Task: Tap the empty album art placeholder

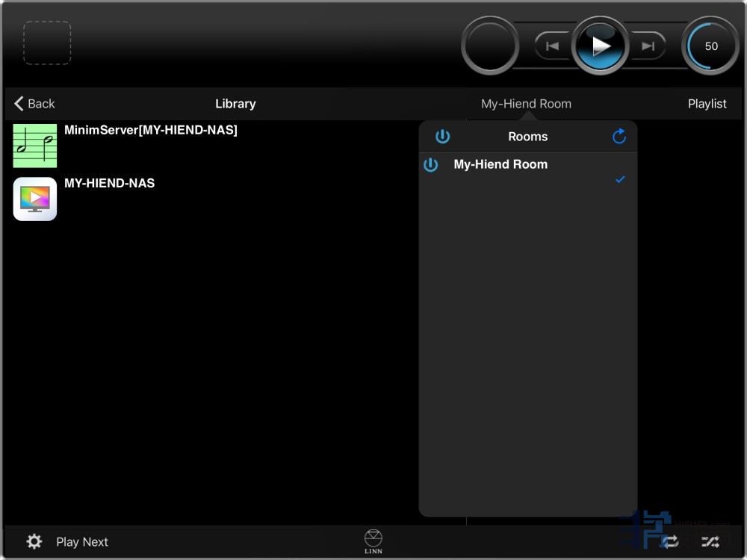Action: point(47,43)
